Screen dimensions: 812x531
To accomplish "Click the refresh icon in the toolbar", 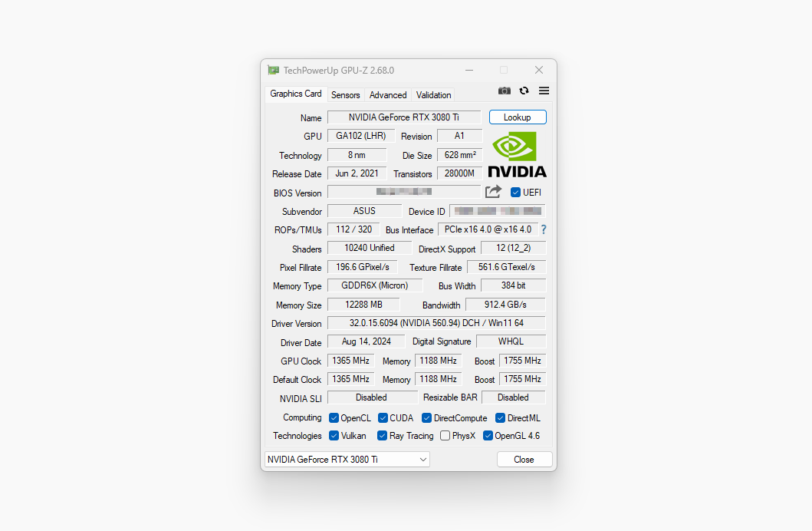I will point(524,91).
